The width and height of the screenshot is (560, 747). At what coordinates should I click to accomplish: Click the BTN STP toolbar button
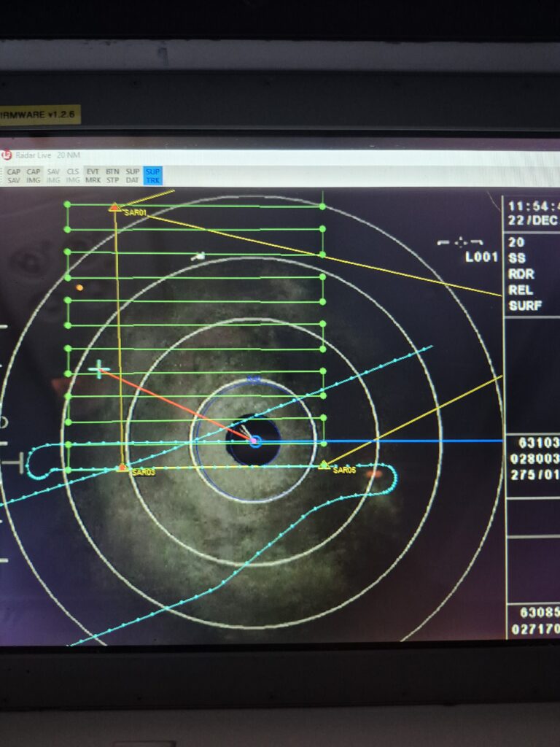point(112,176)
